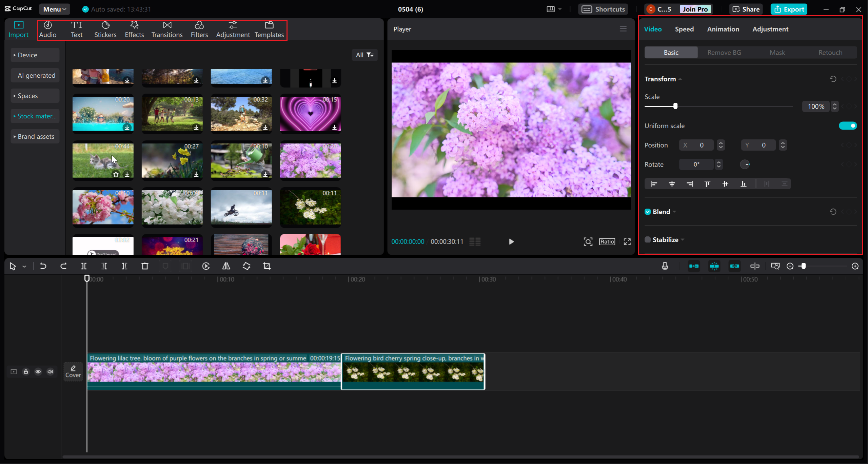Click the Scale slider handle
The height and width of the screenshot is (464, 868).
click(675, 106)
